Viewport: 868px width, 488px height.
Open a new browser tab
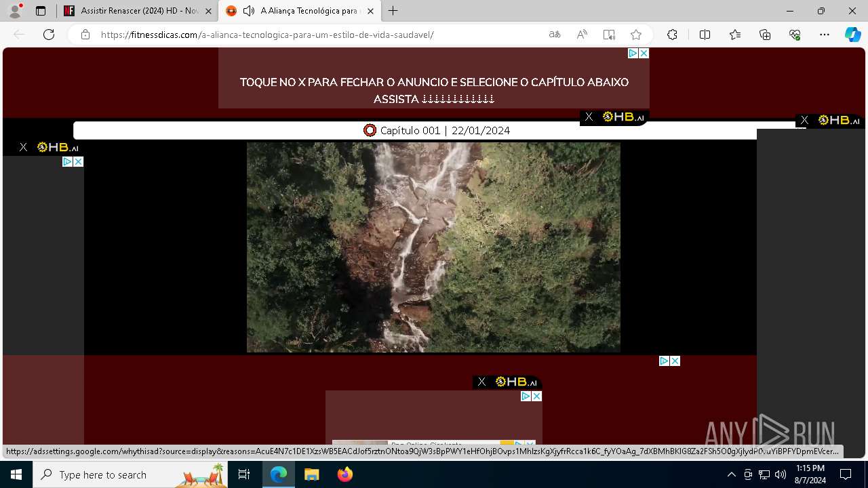click(x=393, y=11)
